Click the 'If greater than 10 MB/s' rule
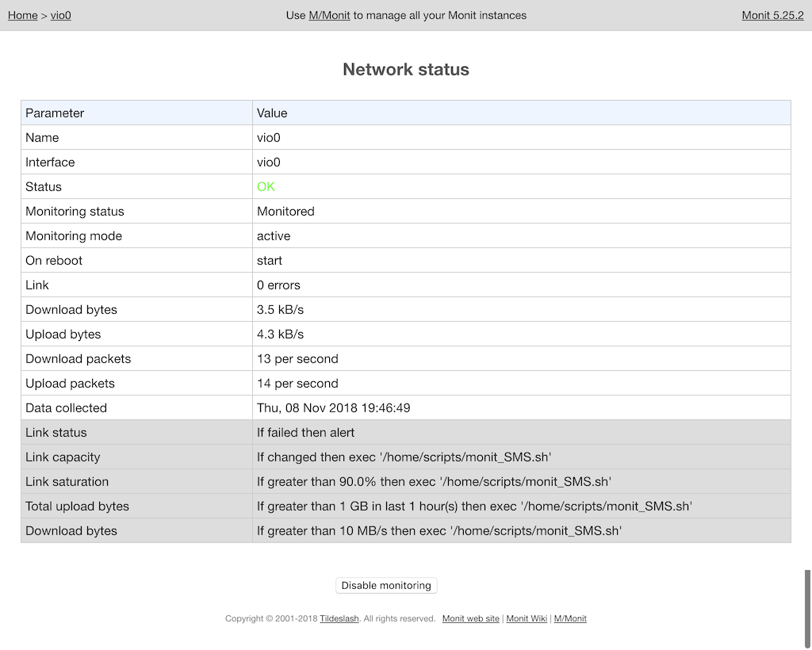 439,531
